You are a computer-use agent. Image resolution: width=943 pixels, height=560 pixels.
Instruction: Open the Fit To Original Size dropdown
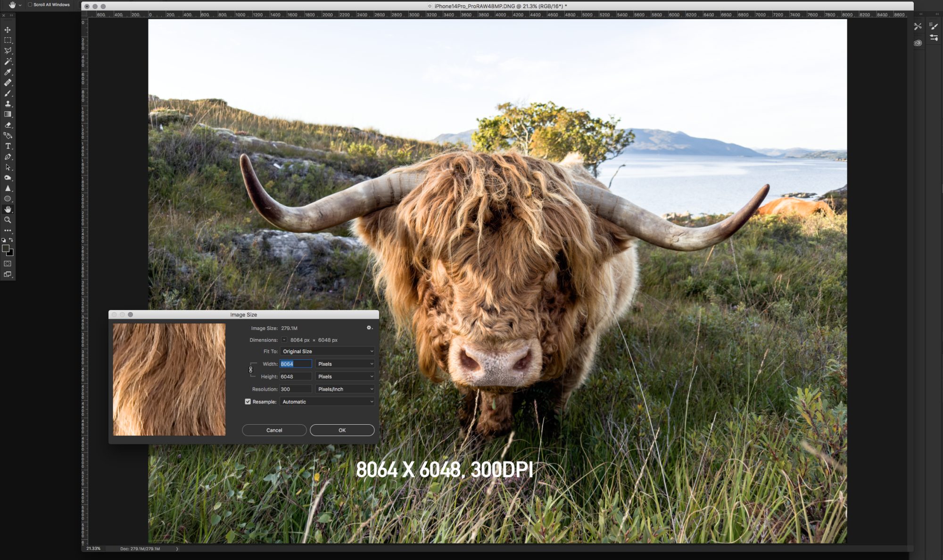coord(328,351)
